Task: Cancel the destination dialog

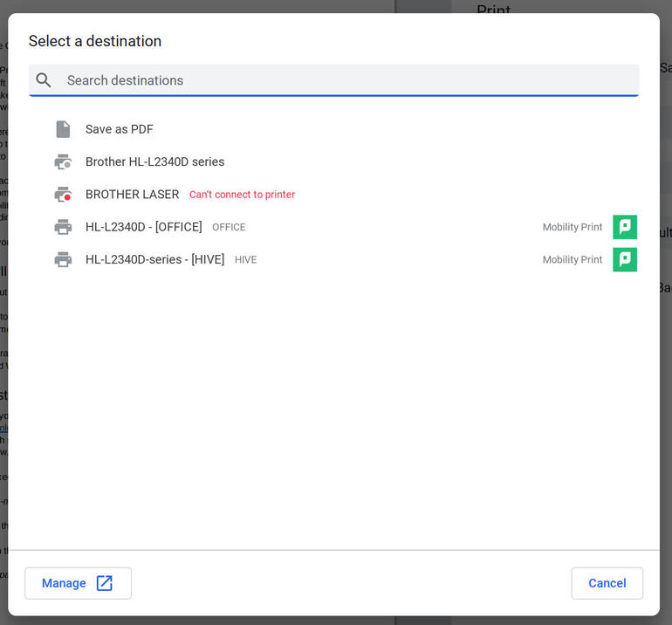Action: [x=607, y=583]
